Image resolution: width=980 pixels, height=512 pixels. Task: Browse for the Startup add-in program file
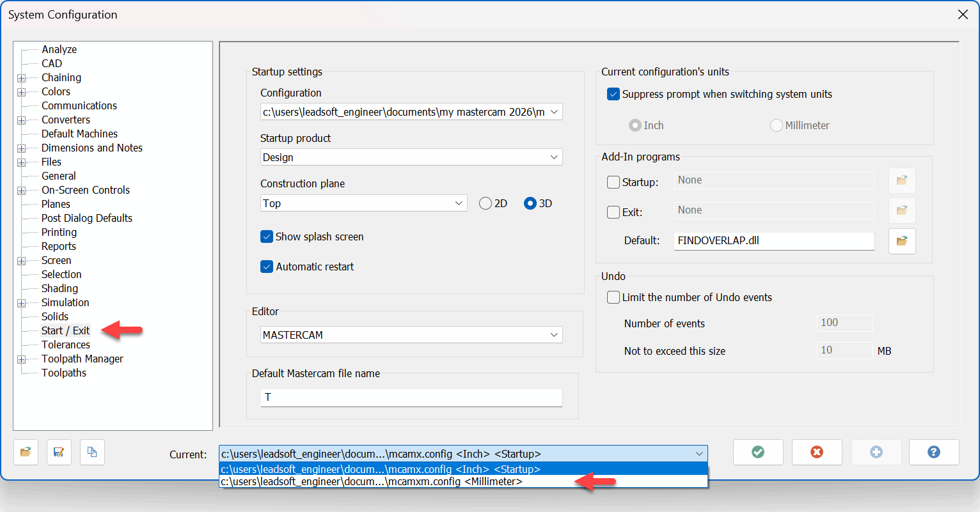(902, 181)
